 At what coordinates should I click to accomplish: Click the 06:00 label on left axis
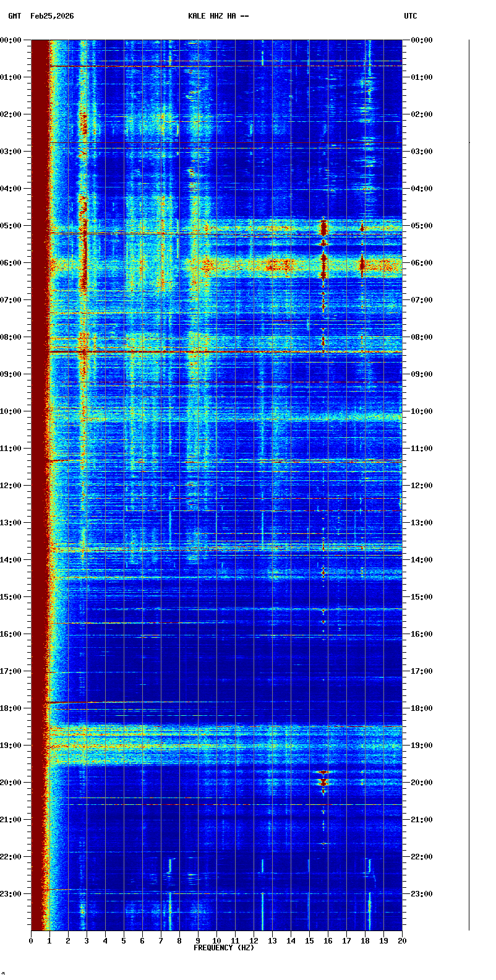[x=11, y=263]
